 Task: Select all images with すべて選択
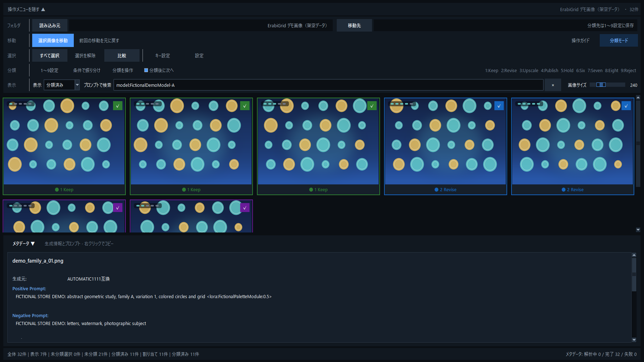coord(50,56)
